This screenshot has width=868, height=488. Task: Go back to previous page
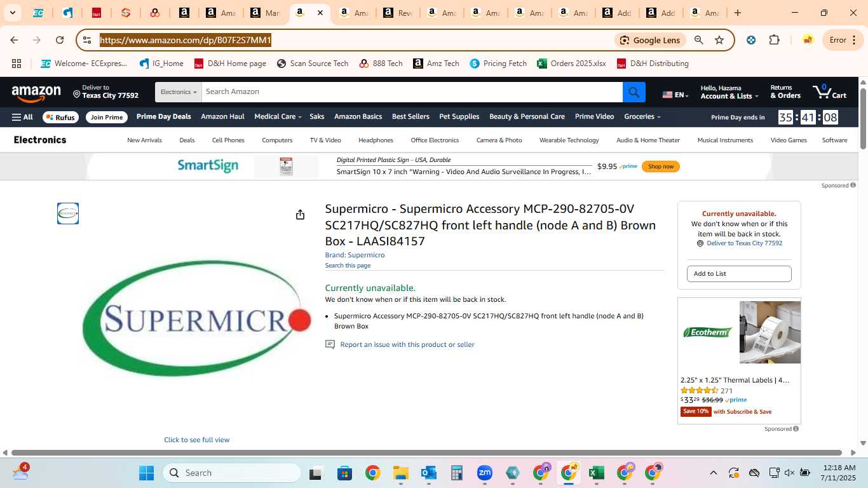[14, 40]
